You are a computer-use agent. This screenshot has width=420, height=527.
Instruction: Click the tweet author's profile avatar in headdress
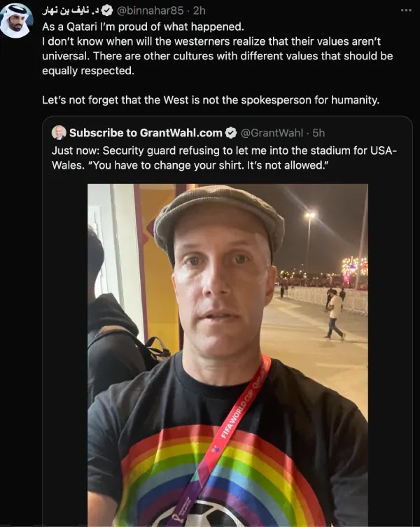16,20
